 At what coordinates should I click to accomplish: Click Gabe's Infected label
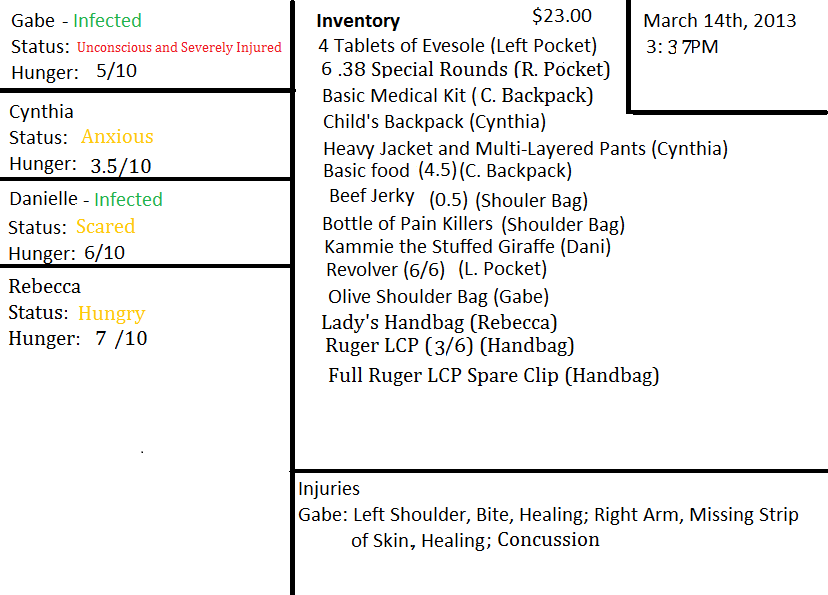point(107,20)
